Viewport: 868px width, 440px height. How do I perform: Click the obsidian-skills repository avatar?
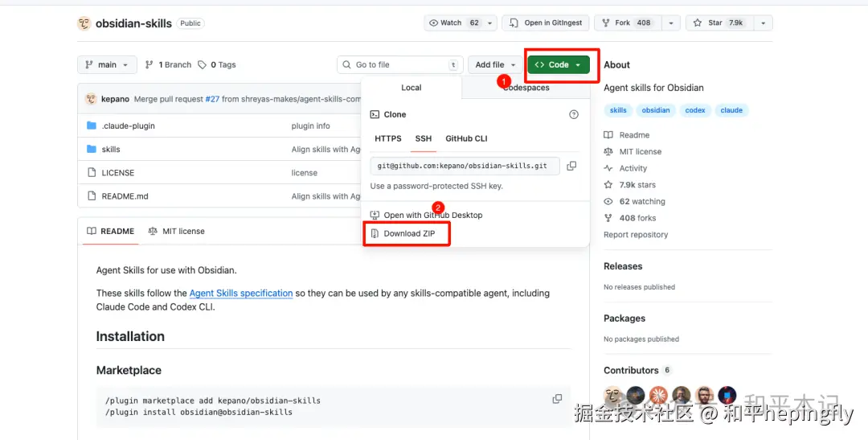(84, 23)
